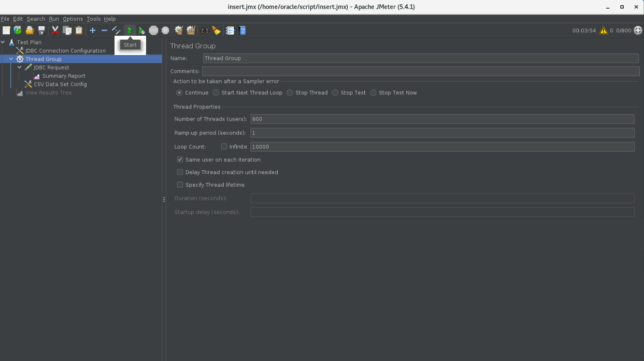Select Stop Test Now option
Screen dimensions: 644x361
[373, 93]
